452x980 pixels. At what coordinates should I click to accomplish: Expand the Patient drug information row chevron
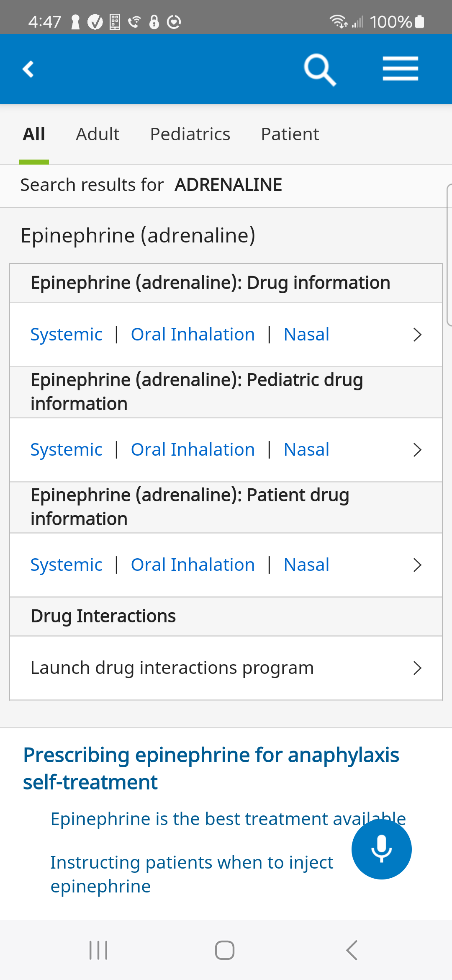[417, 565]
